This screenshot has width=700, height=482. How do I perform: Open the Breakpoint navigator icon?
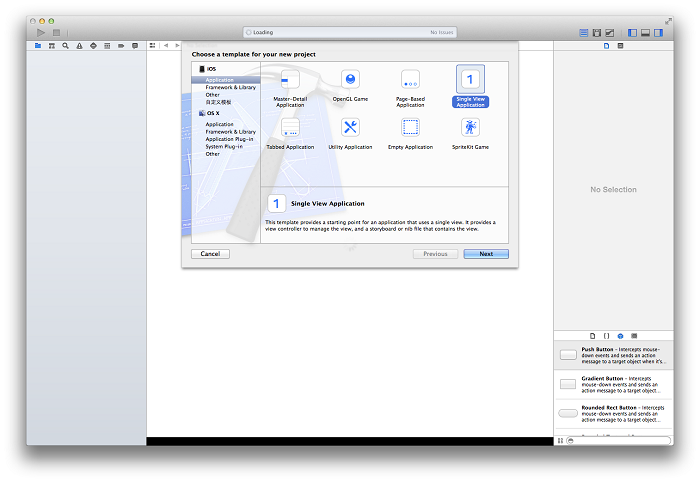click(121, 46)
